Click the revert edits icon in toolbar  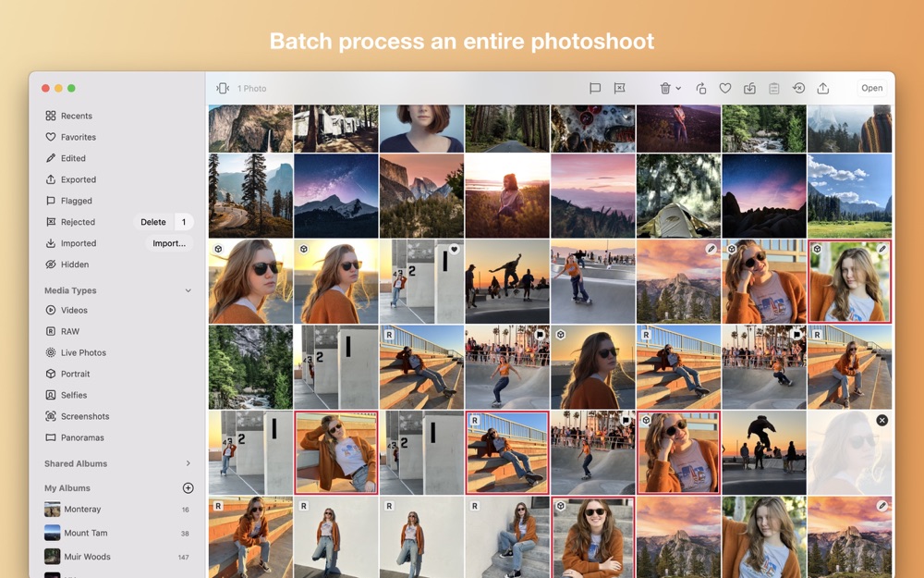(x=798, y=89)
